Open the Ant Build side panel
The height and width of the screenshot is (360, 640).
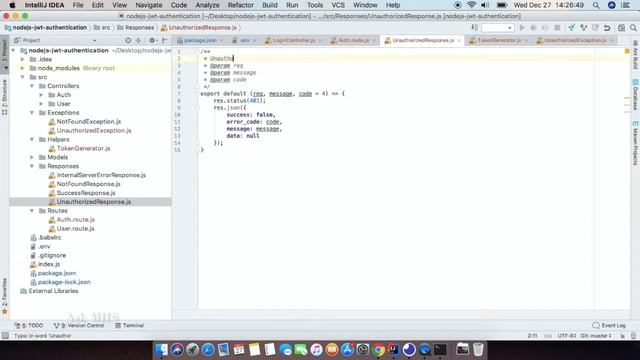(635, 55)
